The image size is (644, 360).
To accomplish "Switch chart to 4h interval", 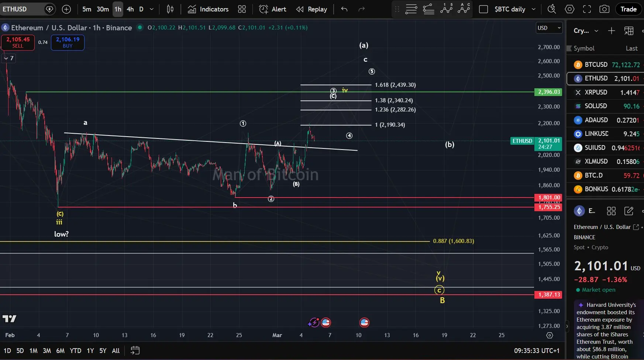I will point(130,9).
